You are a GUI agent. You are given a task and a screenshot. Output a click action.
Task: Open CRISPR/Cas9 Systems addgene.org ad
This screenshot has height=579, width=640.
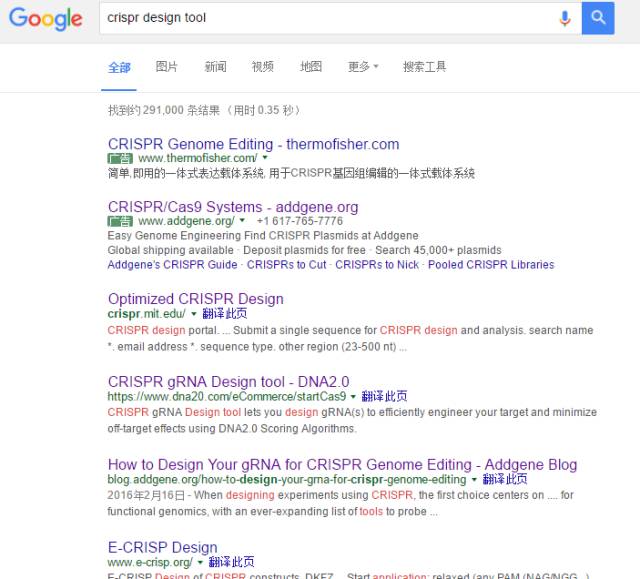[x=233, y=207]
